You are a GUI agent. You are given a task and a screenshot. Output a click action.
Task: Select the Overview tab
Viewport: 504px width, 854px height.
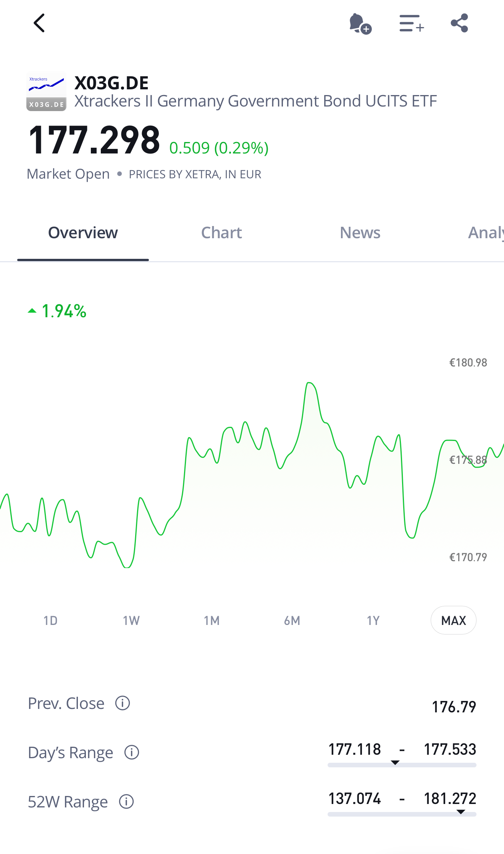click(x=83, y=233)
